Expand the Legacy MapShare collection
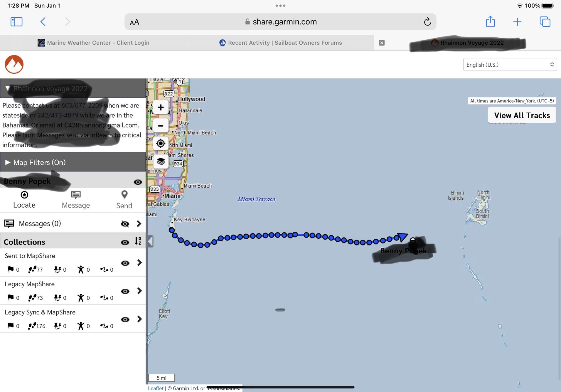The width and height of the screenshot is (561, 392). point(139,291)
